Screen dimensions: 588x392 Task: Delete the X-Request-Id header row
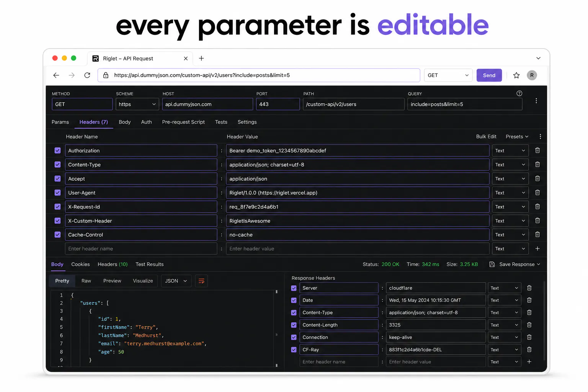pos(537,207)
